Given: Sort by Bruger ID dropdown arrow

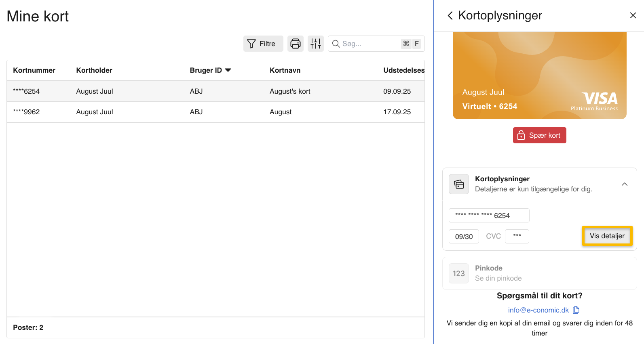Looking at the screenshot, I should pos(228,70).
